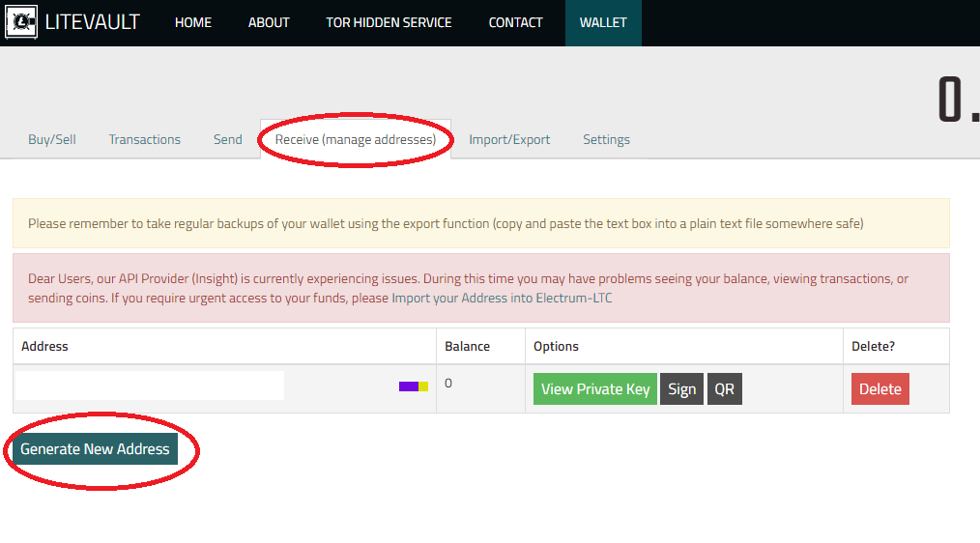
Task: Click the backup reminder notice text
Action: (446, 224)
